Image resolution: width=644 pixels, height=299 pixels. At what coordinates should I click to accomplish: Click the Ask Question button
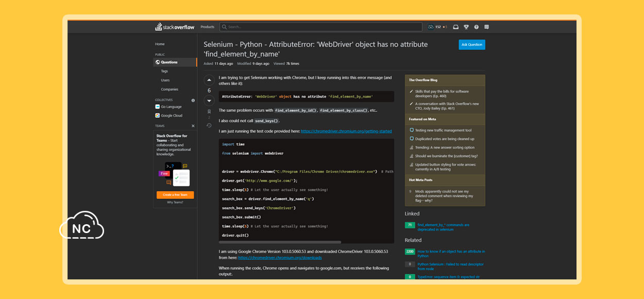coord(472,45)
